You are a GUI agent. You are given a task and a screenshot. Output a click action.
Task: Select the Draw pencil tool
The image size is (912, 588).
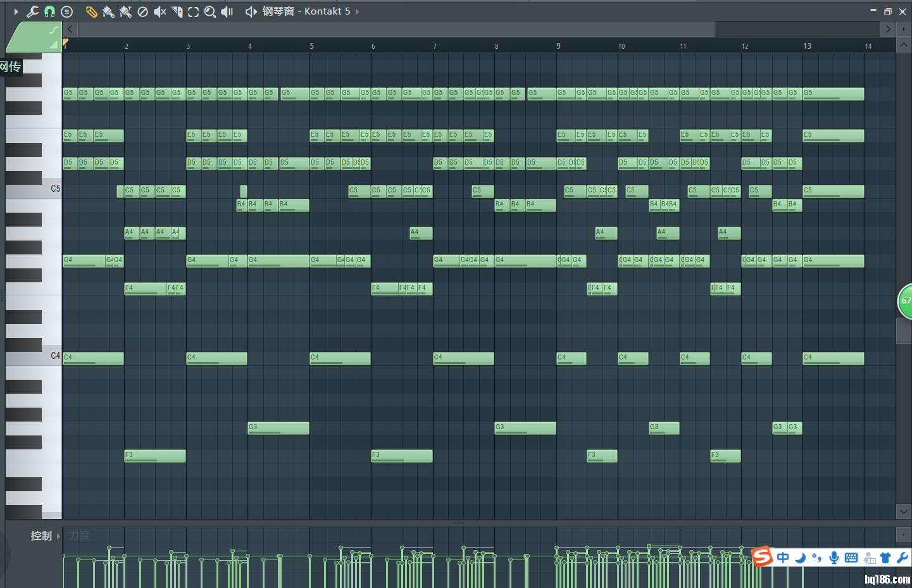point(92,11)
